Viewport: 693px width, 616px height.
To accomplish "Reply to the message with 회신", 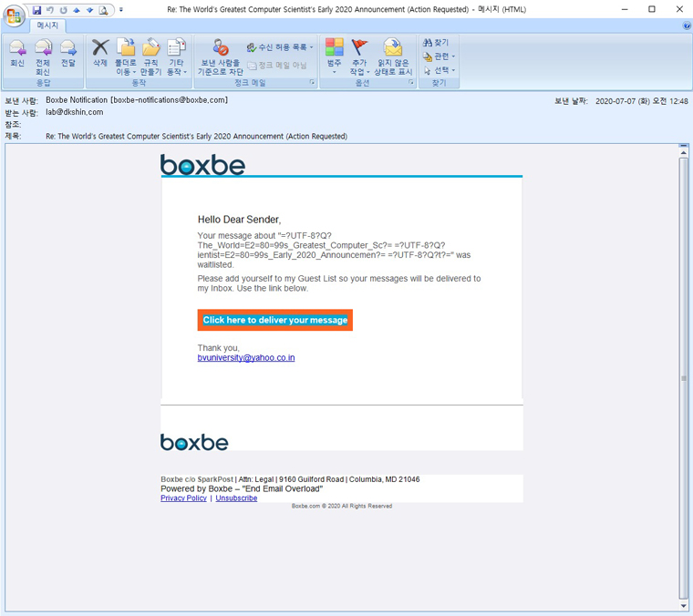I will (17, 53).
